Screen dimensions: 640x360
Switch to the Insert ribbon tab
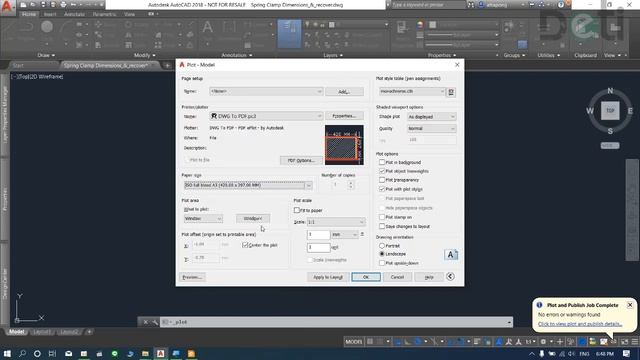pyautogui.click(x=50, y=14)
